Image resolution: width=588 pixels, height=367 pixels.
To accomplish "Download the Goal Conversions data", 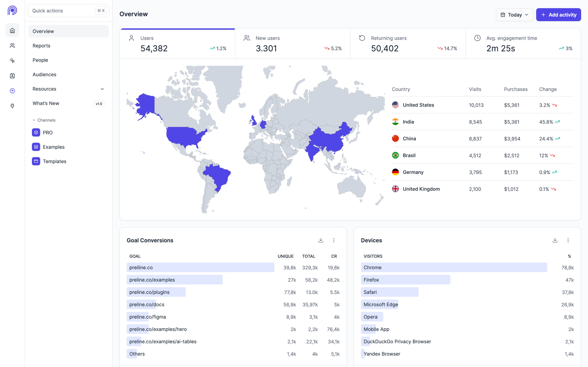I will point(320,240).
